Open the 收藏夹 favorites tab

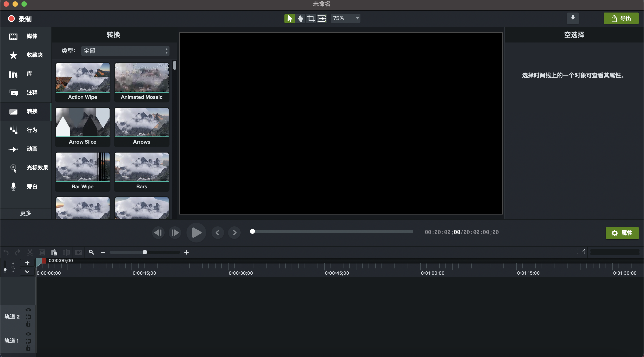click(x=26, y=55)
